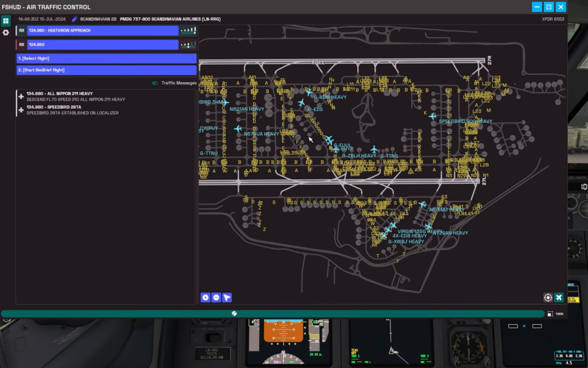Choose menu option 2 Start SimBrief flight
The image size is (588, 368).
[x=106, y=70]
